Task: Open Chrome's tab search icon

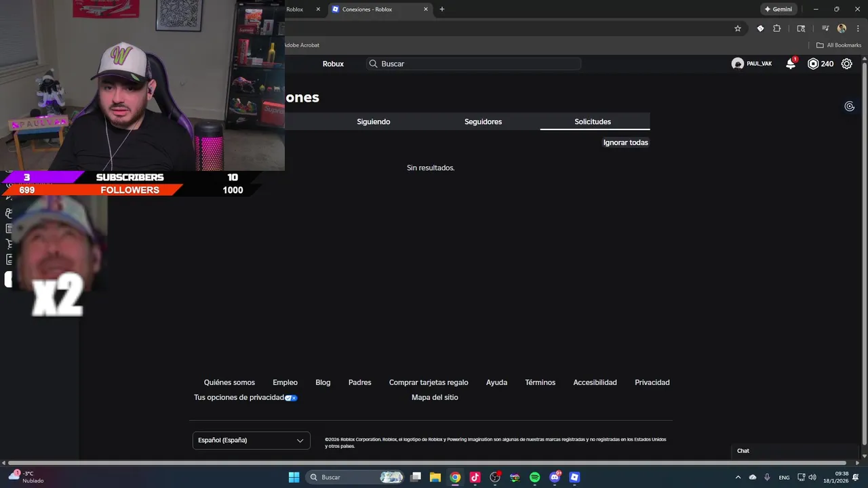Action: [801, 28]
